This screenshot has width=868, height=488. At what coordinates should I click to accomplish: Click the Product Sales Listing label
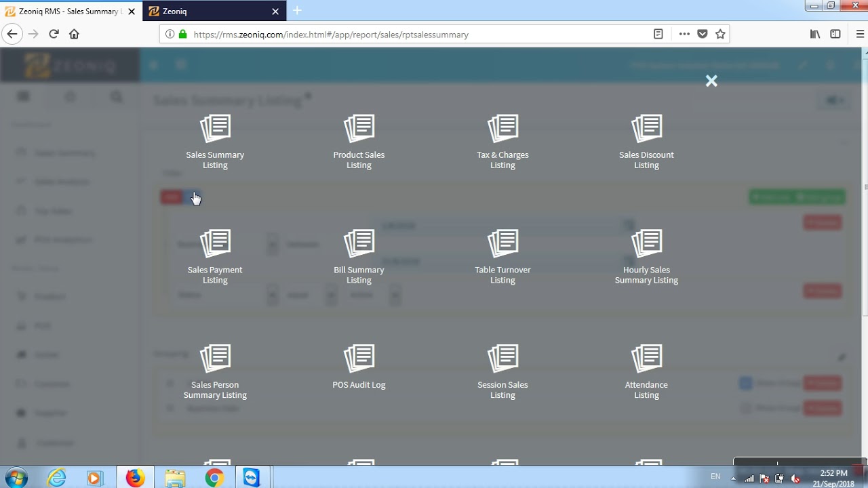[x=359, y=160]
